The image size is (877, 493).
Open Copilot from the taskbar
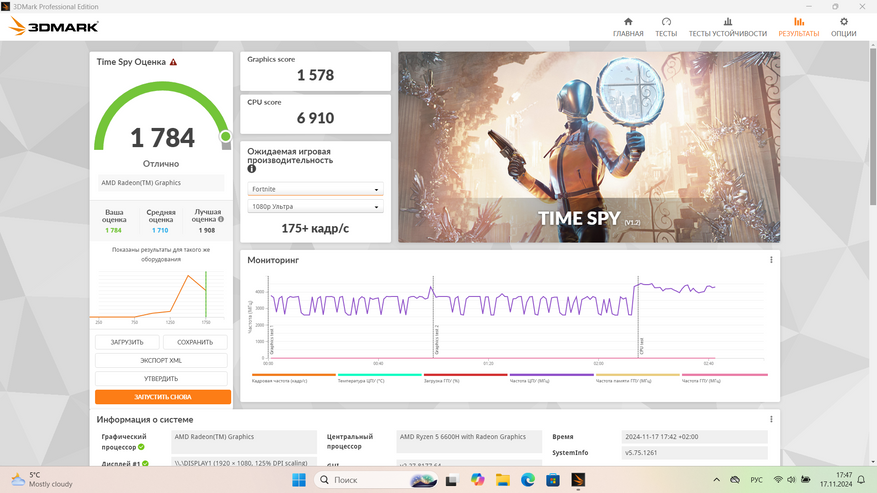click(477, 480)
